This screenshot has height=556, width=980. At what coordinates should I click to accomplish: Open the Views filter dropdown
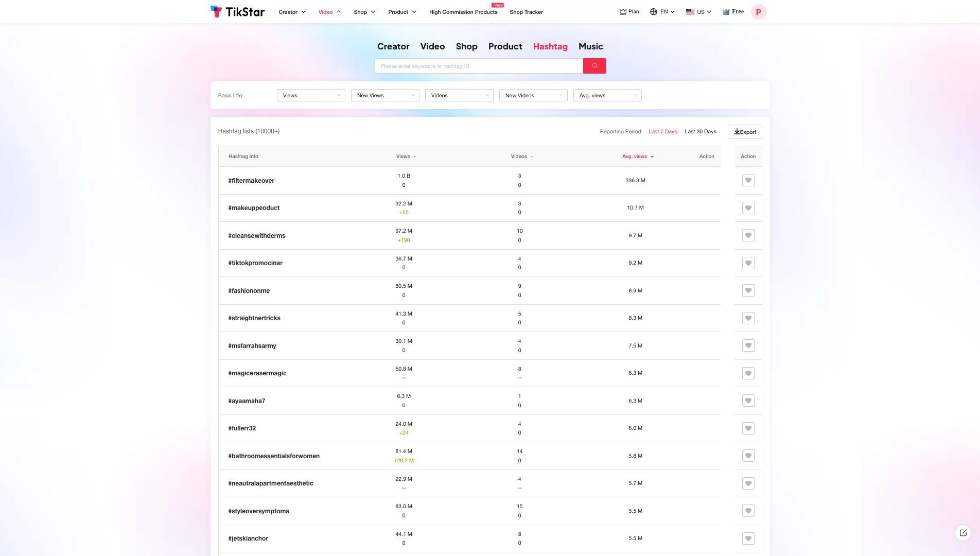click(x=311, y=95)
